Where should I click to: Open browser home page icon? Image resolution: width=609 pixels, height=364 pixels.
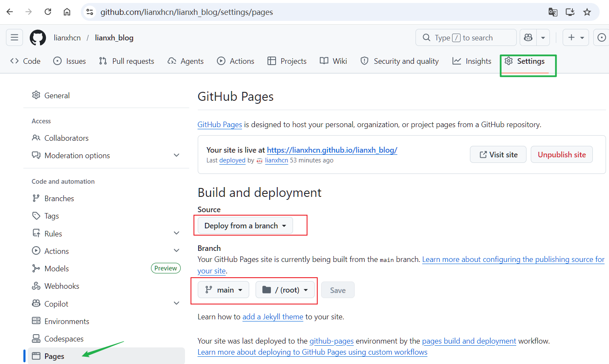click(67, 12)
